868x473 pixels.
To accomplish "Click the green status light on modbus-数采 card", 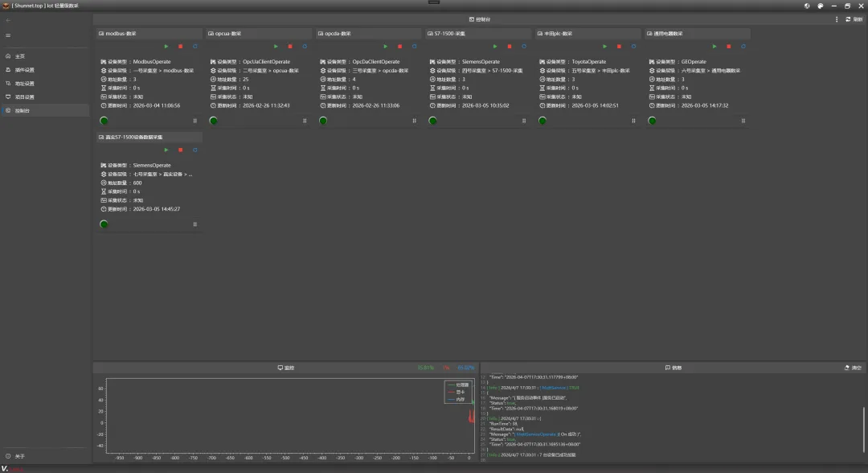I will [104, 121].
